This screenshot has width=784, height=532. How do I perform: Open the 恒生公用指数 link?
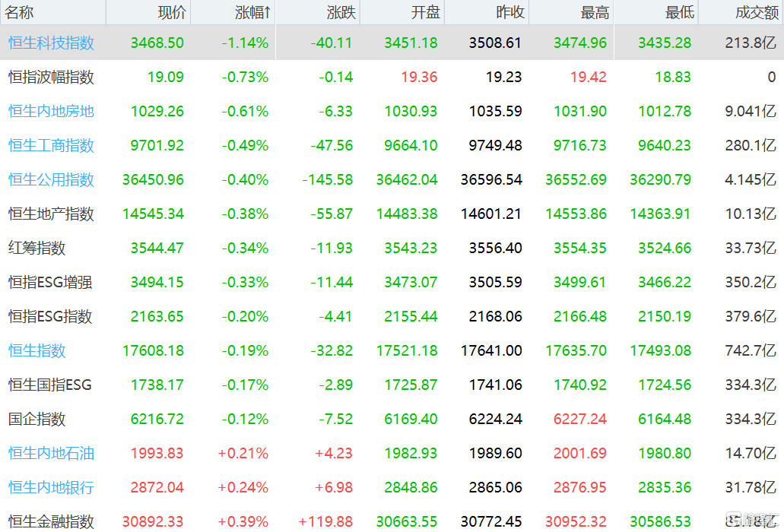click(x=52, y=179)
